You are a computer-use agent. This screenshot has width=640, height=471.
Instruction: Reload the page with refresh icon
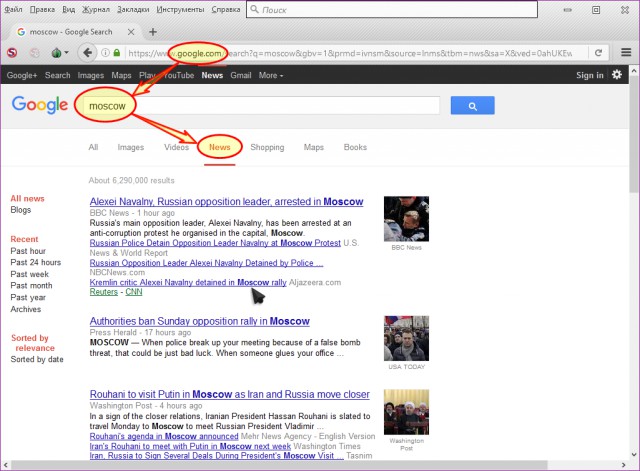click(x=598, y=53)
